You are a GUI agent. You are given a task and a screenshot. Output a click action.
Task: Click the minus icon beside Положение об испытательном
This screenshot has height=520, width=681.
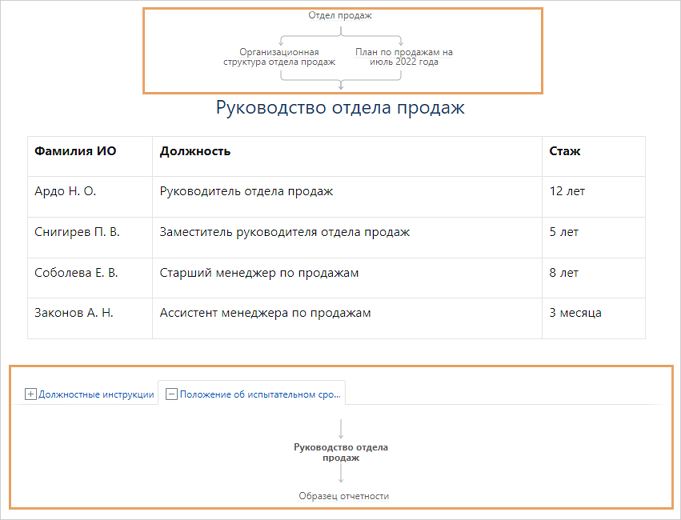(171, 395)
